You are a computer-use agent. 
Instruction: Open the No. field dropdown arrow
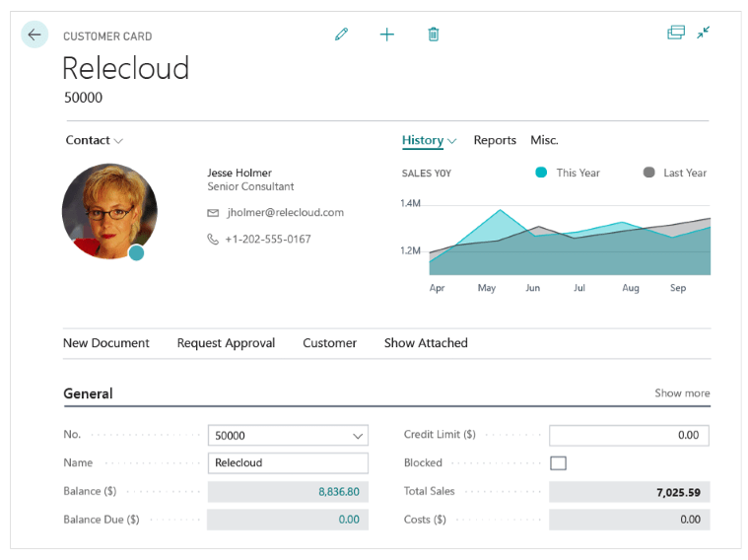point(357,436)
